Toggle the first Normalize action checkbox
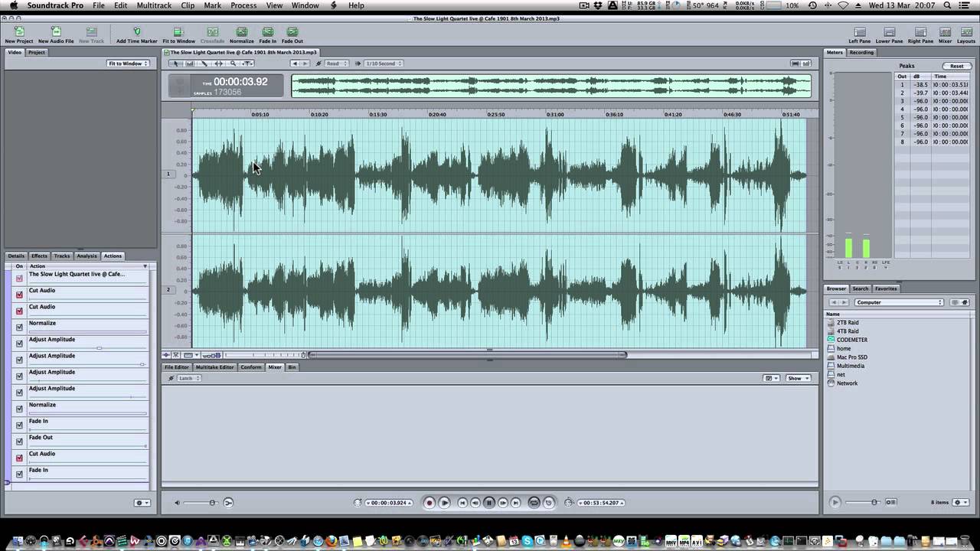The image size is (980, 551). point(19,327)
